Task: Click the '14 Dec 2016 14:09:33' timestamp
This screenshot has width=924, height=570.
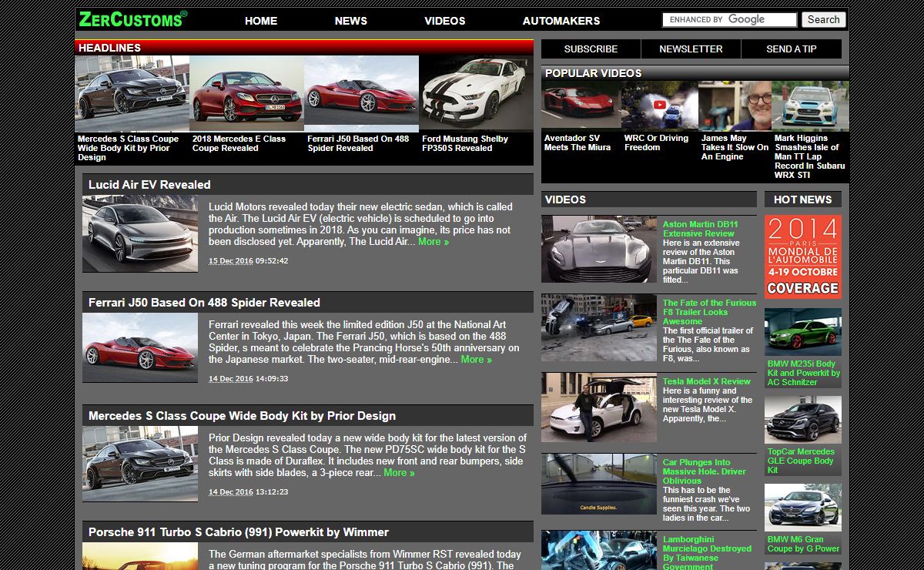Action: pos(249,379)
